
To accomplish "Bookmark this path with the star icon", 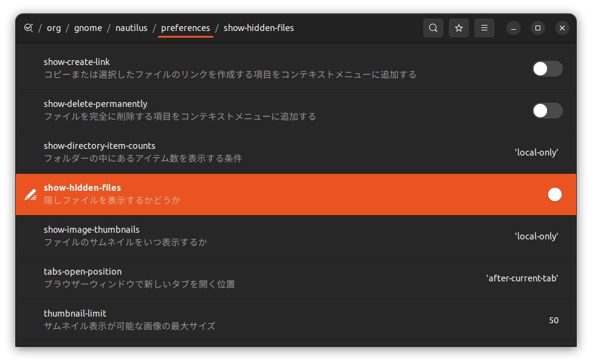I will (459, 28).
